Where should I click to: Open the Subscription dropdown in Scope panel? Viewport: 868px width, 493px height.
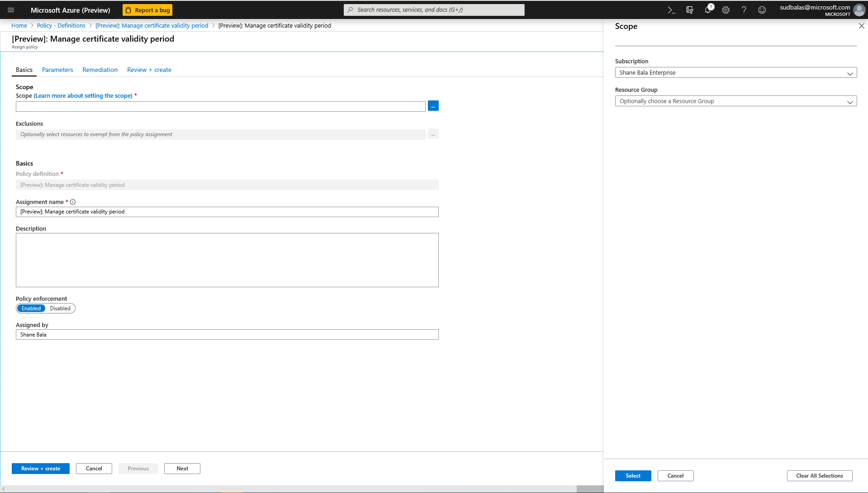tap(735, 72)
